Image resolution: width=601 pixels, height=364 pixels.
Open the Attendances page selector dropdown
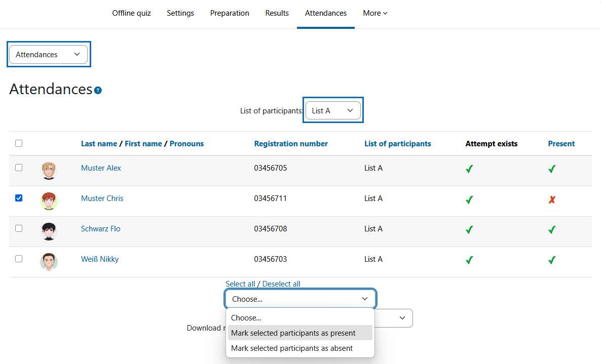[49, 54]
